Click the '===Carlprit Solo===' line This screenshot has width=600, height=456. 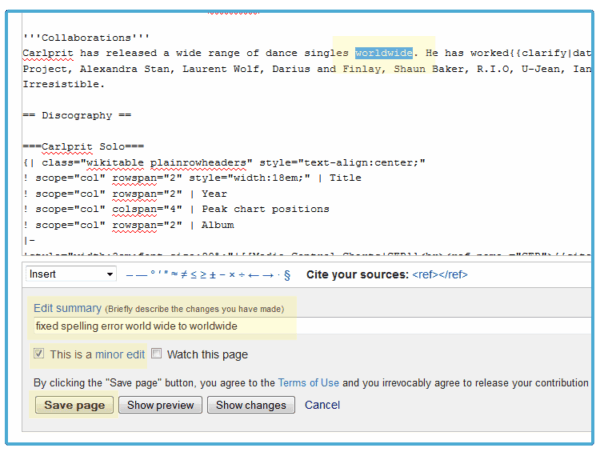pyautogui.click(x=83, y=147)
